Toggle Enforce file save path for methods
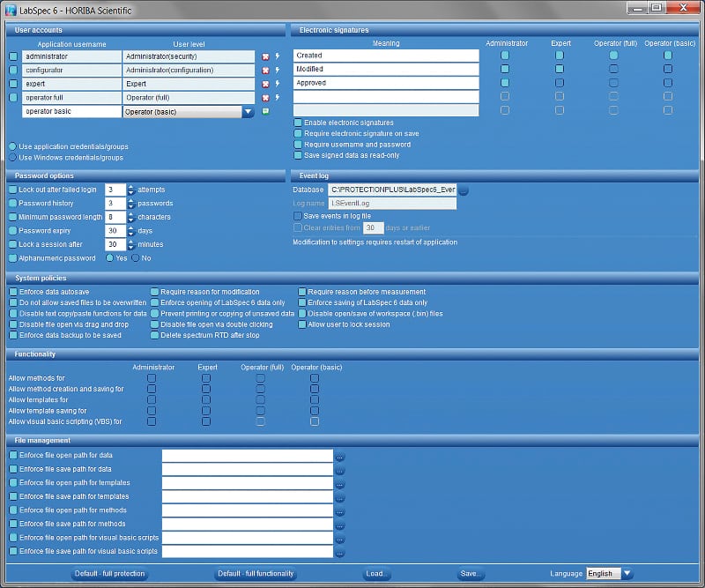 pyautogui.click(x=13, y=524)
